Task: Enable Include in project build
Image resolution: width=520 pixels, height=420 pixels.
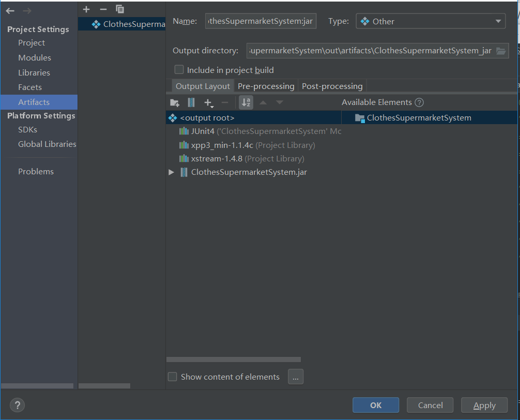Action: 179,70
